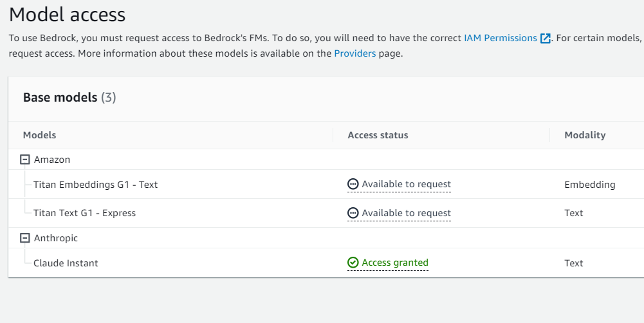
Task: Click the external link icon beside IAM Permissions
Action: (x=545, y=39)
